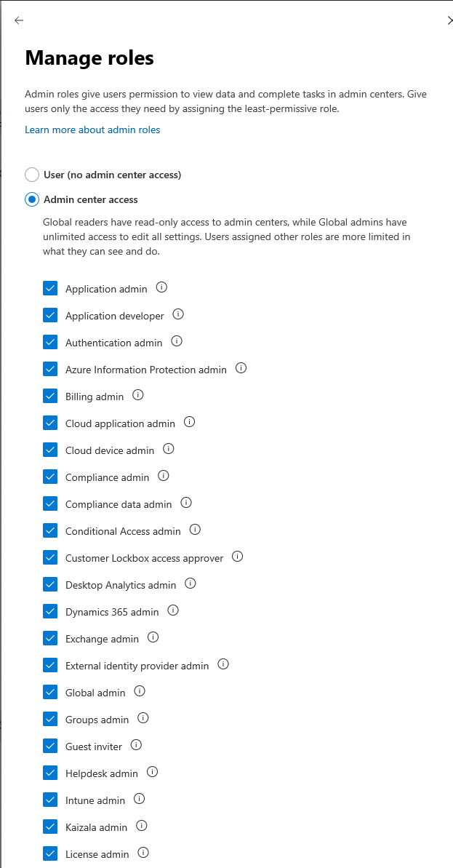
Task: Click info icon beside Global admin
Action: click(x=140, y=691)
